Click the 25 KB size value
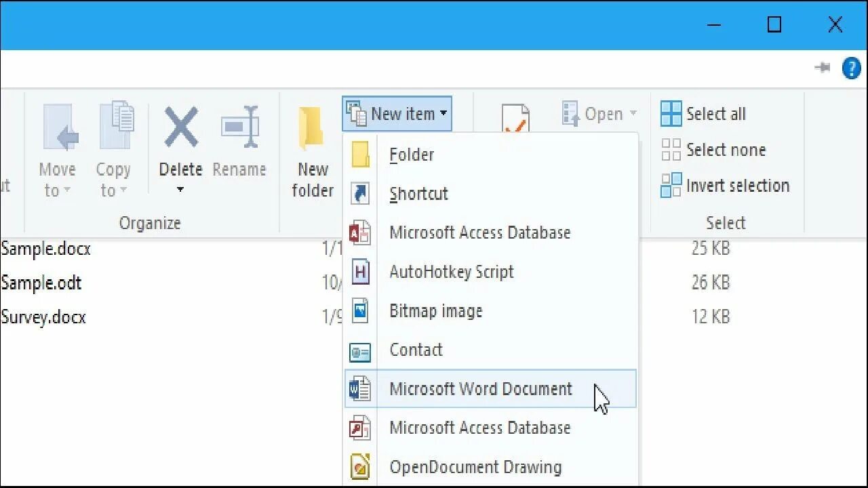This screenshot has width=868, height=488. coord(711,249)
